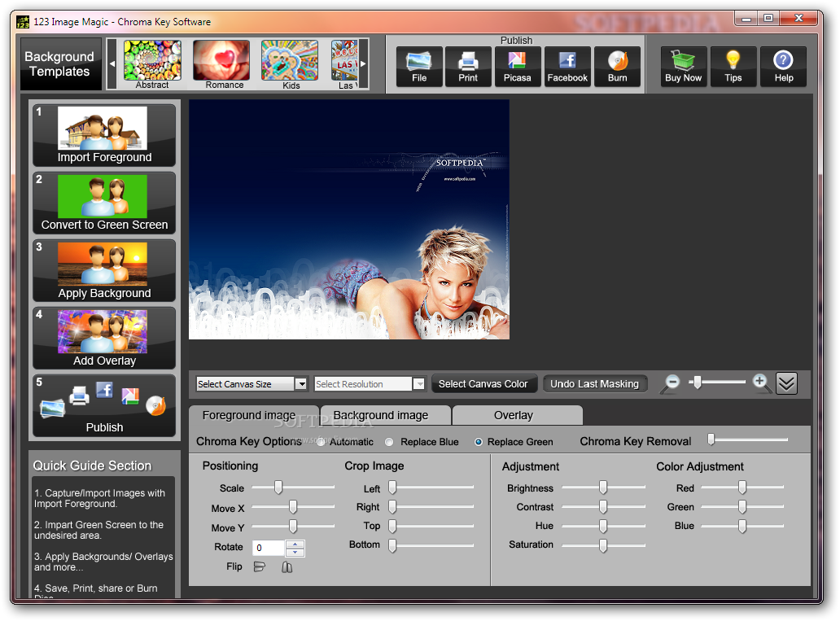Adjust the Scale slider handle

coord(278,487)
